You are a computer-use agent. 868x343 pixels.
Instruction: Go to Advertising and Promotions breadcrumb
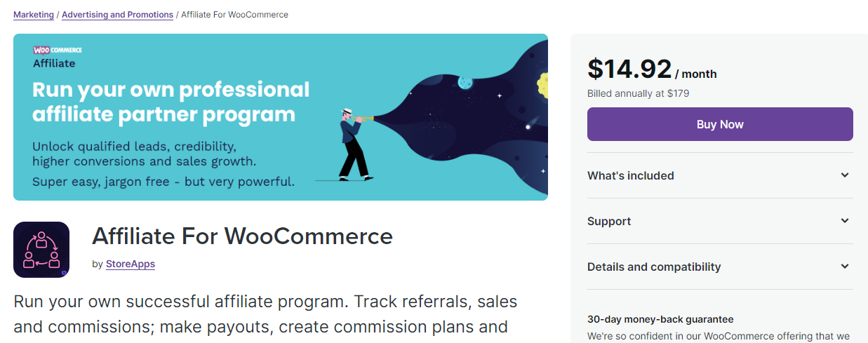tap(117, 15)
